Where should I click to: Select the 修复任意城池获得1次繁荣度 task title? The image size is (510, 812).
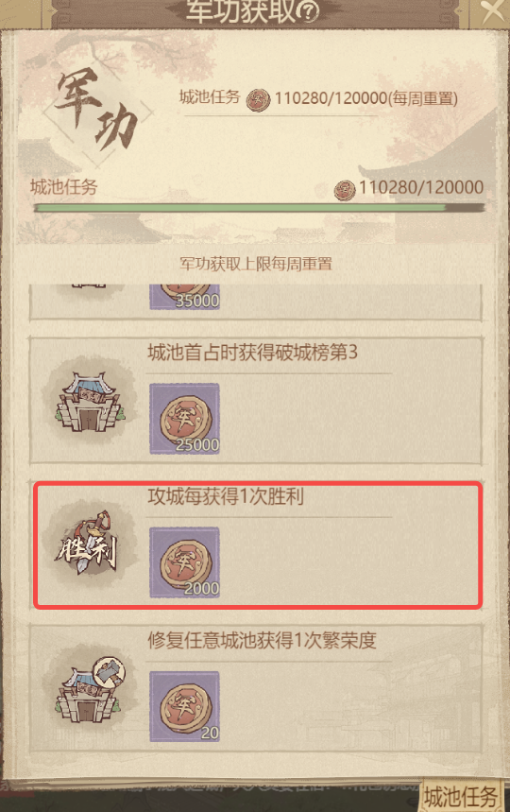[262, 641]
